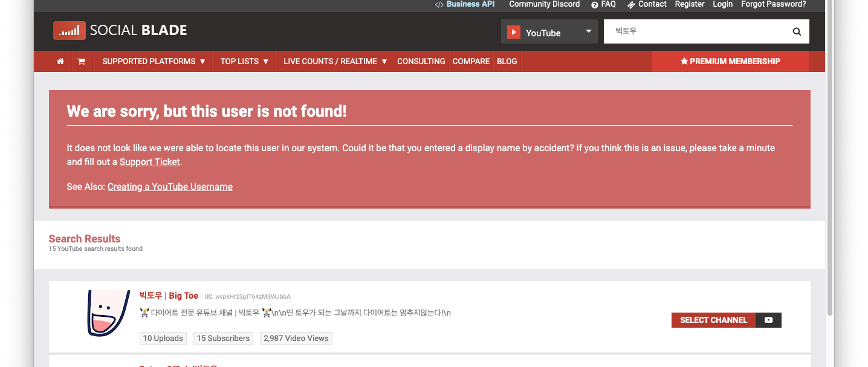Open the Contact link

647,4
